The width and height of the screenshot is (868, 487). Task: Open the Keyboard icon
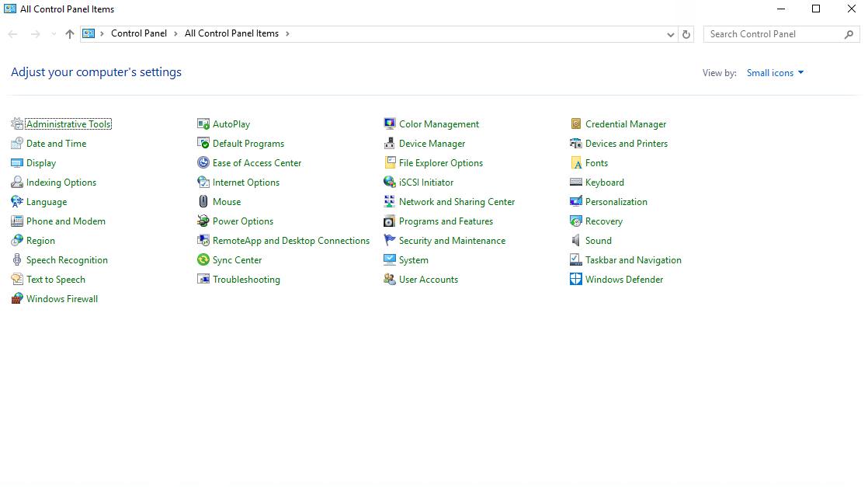point(576,183)
